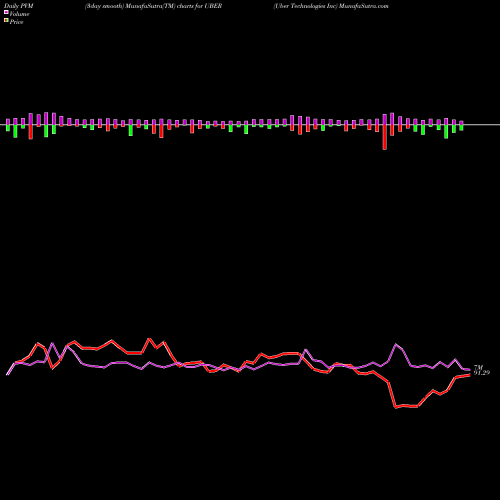Click the '7M' volume value label
The image size is (500, 500).
click(x=478, y=367)
